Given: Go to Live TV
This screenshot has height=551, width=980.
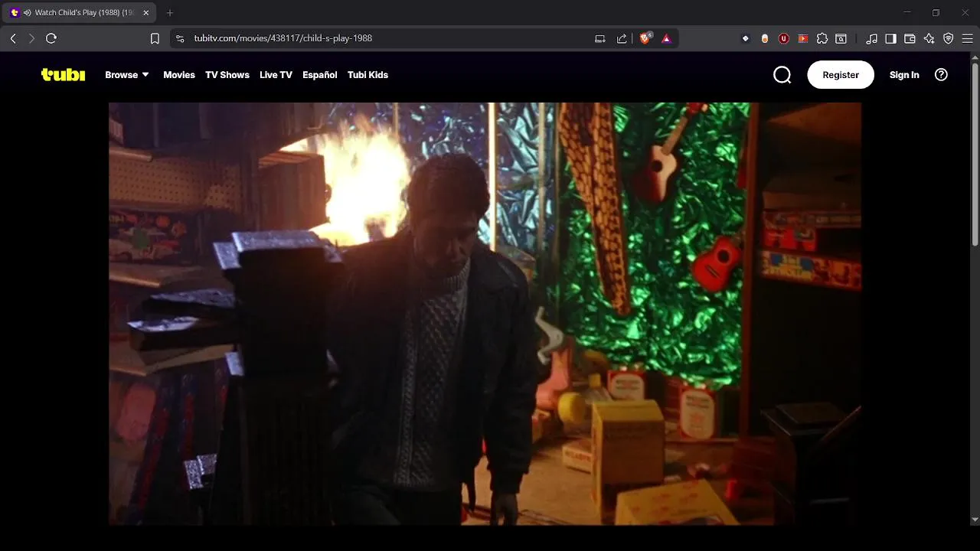Looking at the screenshot, I should [x=276, y=75].
